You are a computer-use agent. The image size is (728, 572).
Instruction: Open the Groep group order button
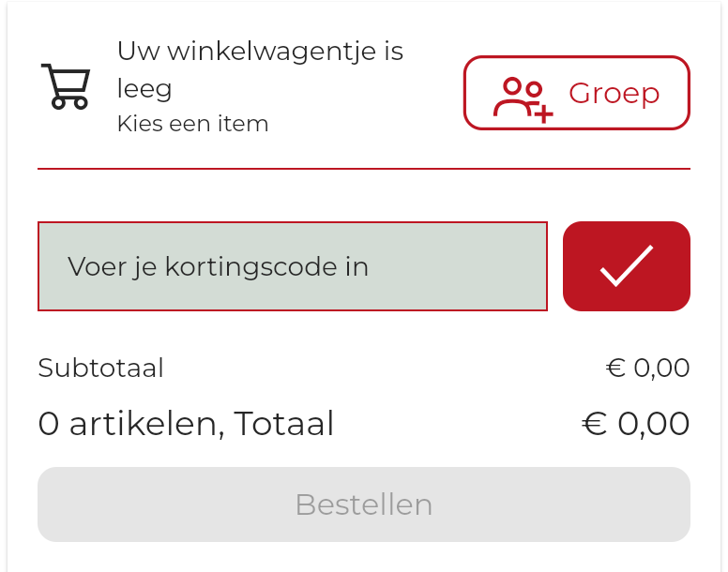click(576, 93)
